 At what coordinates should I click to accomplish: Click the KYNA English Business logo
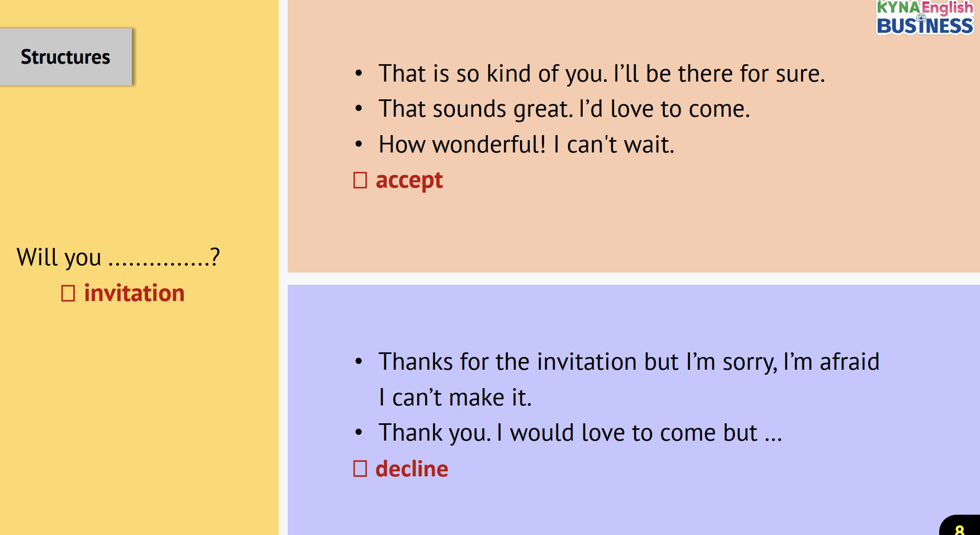tap(924, 18)
